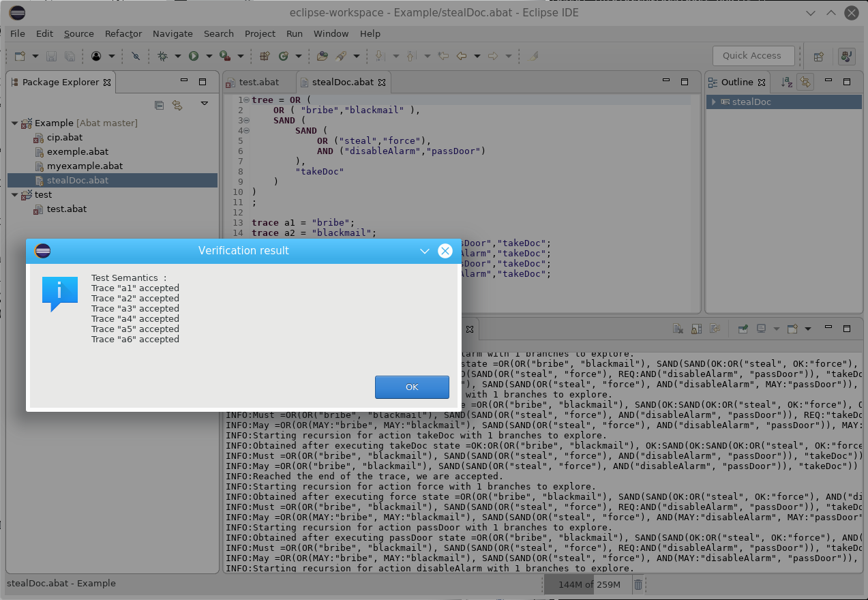This screenshot has height=600, width=868.
Task: Collapse the test project node
Action: click(x=15, y=195)
